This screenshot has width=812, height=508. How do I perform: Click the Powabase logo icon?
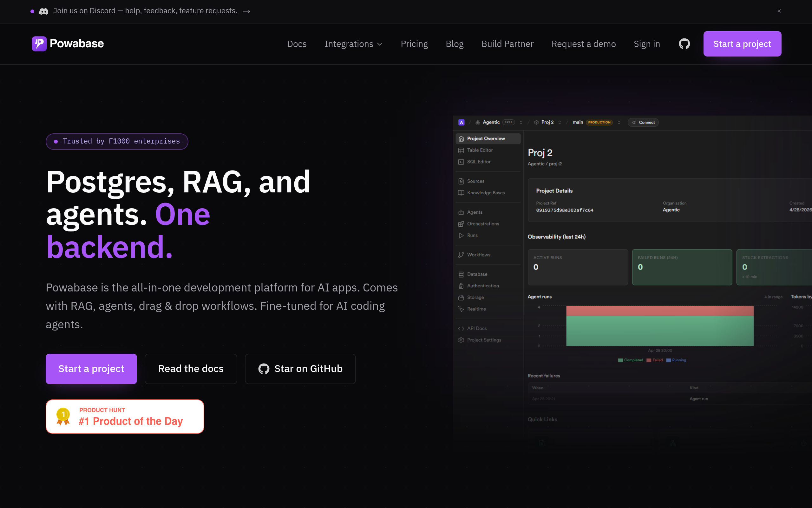click(x=39, y=44)
